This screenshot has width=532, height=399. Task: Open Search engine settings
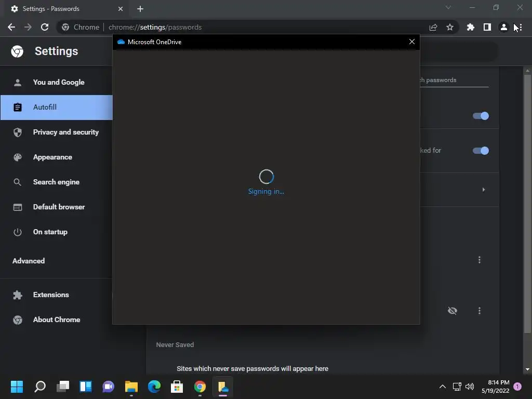pos(56,182)
